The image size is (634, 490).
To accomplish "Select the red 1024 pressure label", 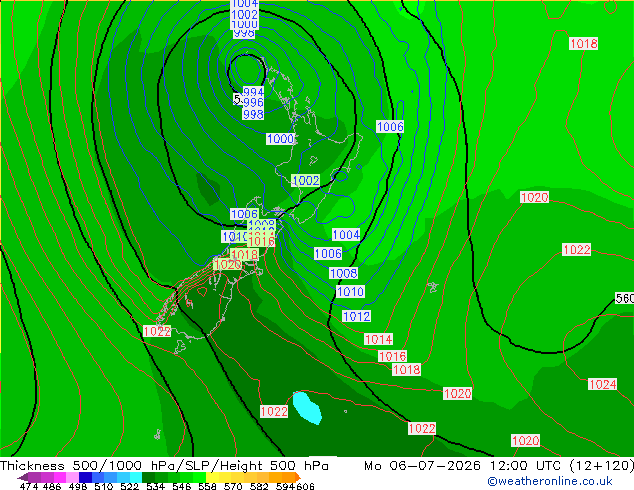I will tap(602, 384).
